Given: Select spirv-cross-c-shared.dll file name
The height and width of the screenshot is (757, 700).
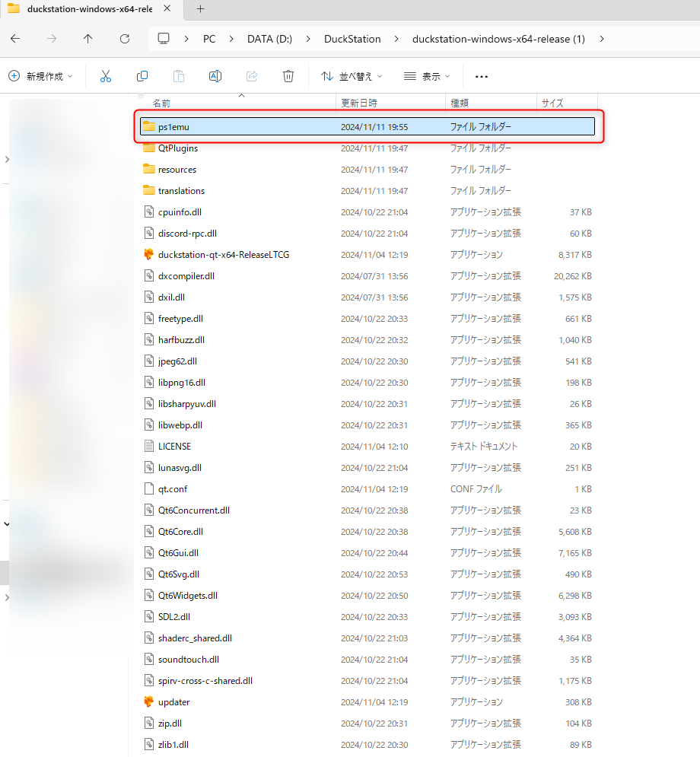Looking at the screenshot, I should click(x=205, y=680).
